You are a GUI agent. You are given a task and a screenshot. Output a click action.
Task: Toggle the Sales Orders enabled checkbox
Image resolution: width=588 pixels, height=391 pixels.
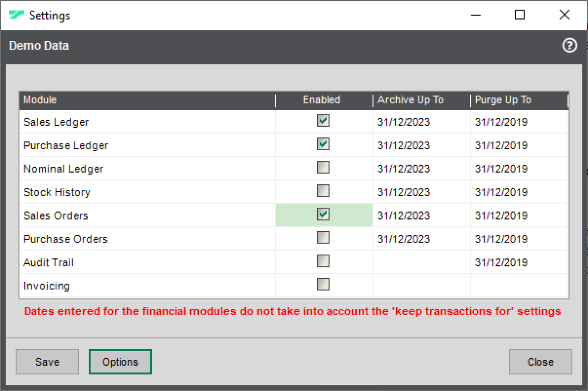pyautogui.click(x=323, y=215)
